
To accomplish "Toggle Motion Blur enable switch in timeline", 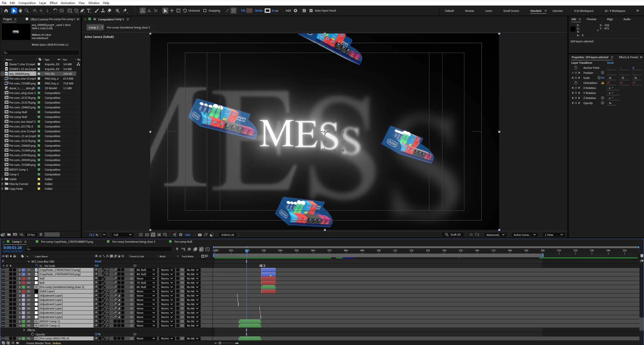I will tap(201, 249).
